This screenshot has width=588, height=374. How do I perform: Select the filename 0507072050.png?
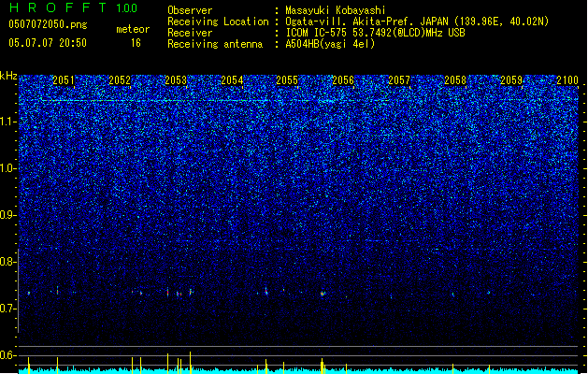[48, 24]
